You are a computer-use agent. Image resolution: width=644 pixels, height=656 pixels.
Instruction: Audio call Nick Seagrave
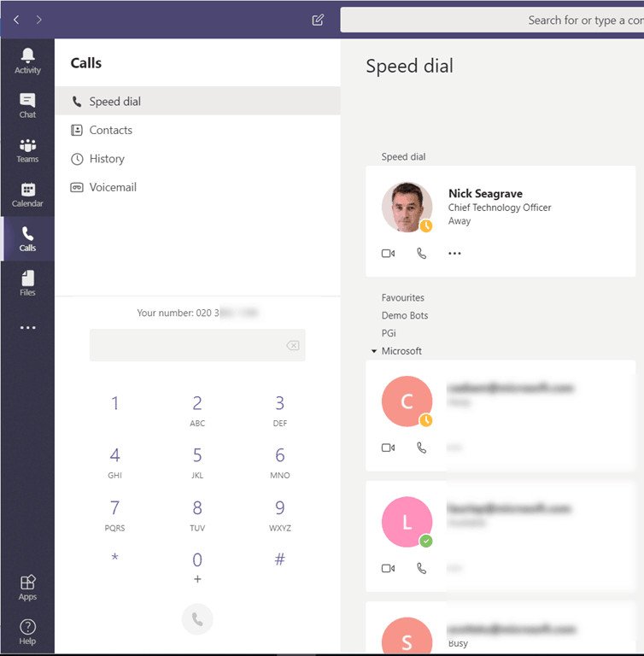coord(421,253)
